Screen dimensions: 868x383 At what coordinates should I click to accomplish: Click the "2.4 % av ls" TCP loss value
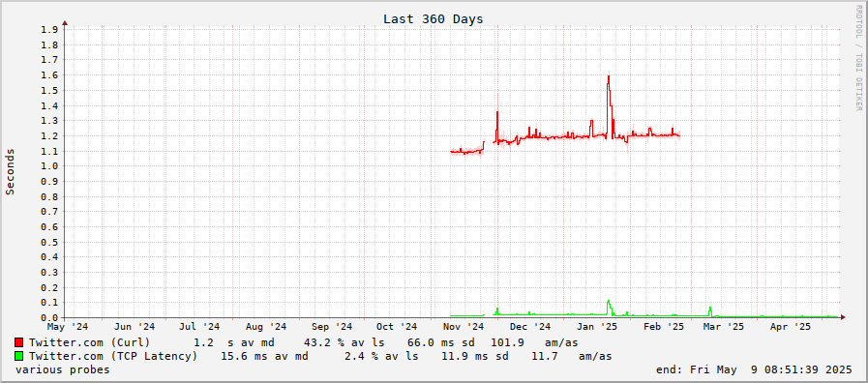click(x=381, y=357)
